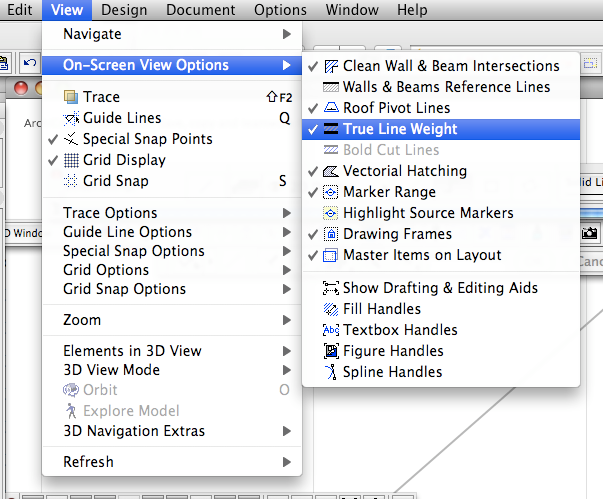
Task: Expand the Zoom submenu
Action: point(170,320)
